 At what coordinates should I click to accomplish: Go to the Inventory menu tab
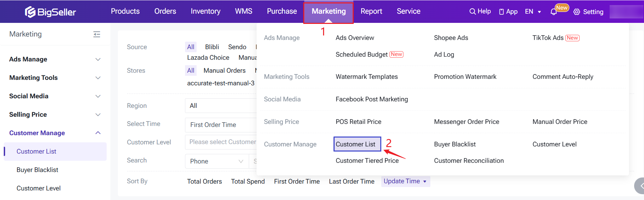click(x=205, y=11)
